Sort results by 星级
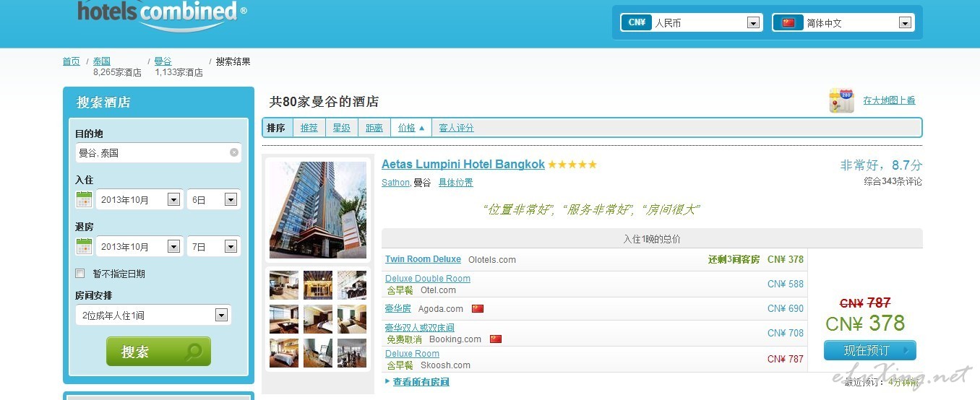This screenshot has width=980, height=400. pos(341,128)
